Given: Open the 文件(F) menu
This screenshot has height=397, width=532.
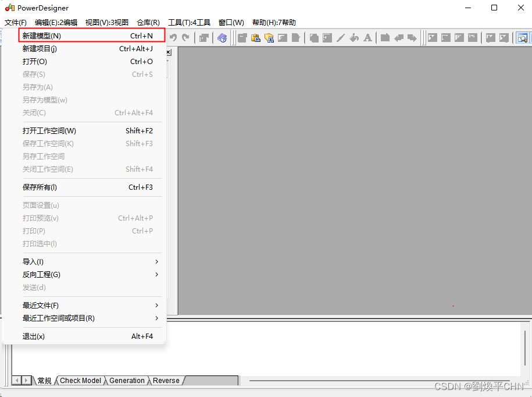Looking at the screenshot, I should [16, 23].
